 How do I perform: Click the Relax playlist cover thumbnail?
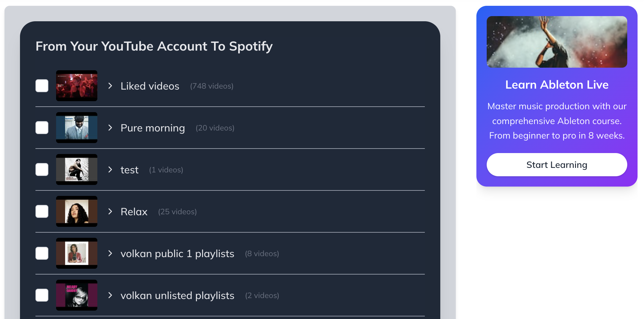77,211
